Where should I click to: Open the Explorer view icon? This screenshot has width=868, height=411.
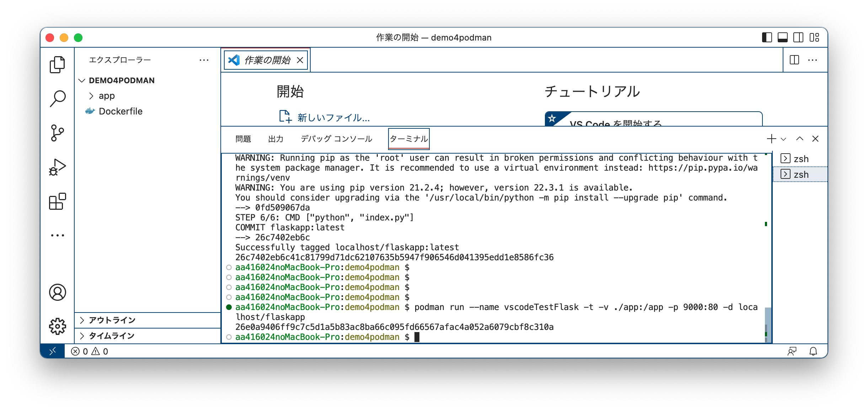[57, 65]
